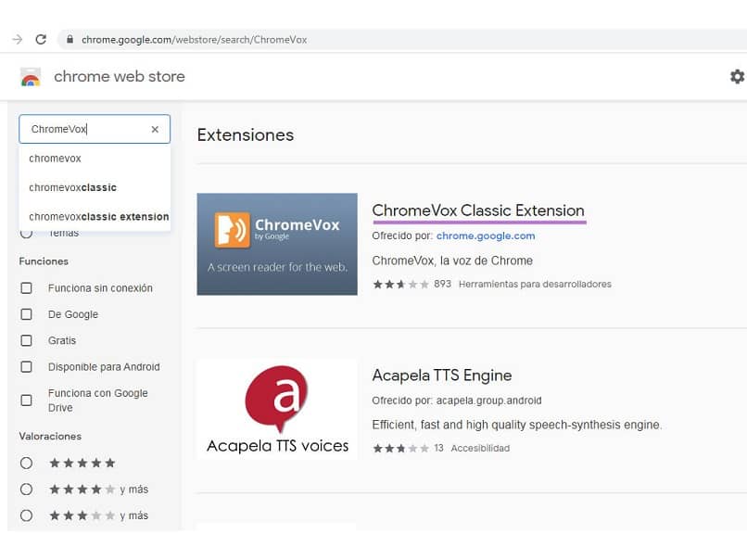The image size is (747, 560).
Task: Click 'Herramientas para desarrolladores' category
Action: pyautogui.click(x=535, y=284)
